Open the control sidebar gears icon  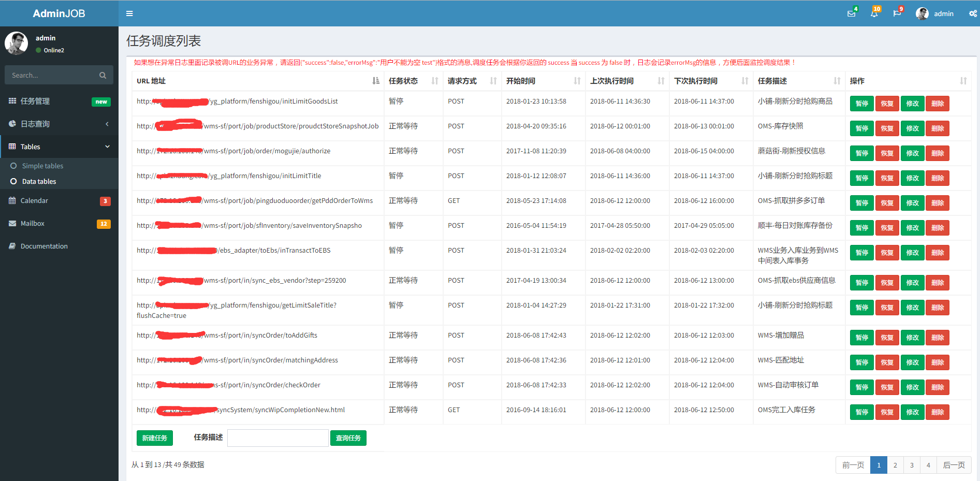(x=973, y=13)
